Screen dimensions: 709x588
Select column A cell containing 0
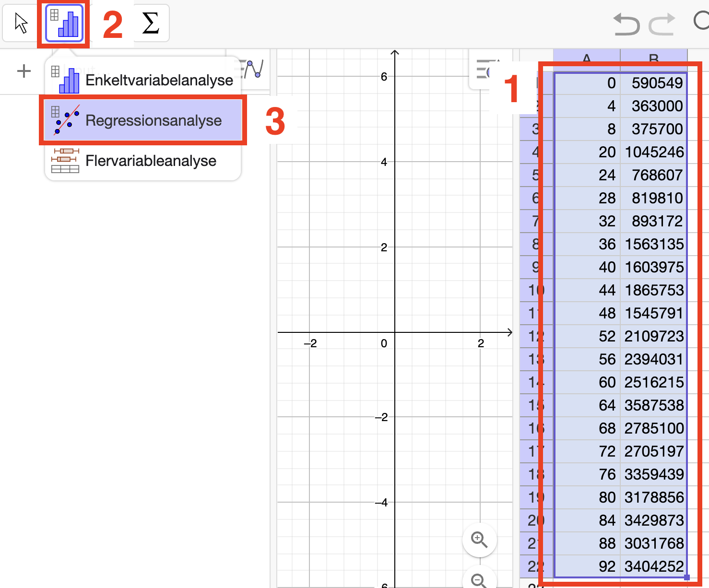(587, 83)
